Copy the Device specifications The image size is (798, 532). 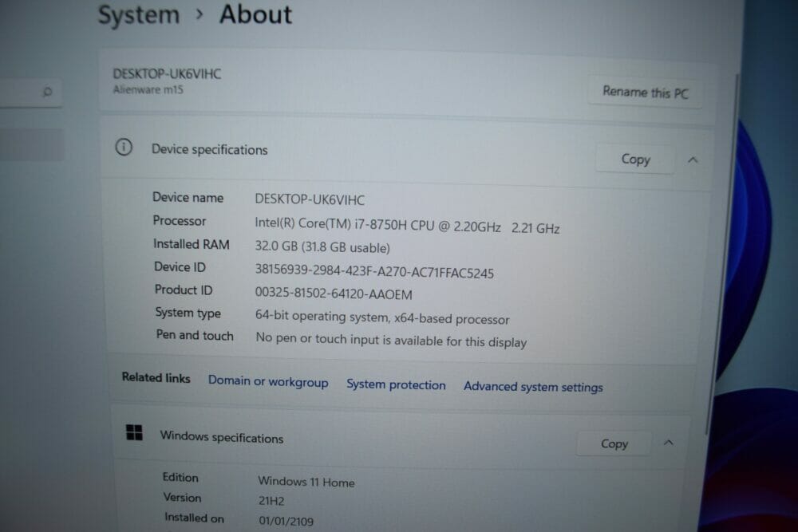[635, 160]
